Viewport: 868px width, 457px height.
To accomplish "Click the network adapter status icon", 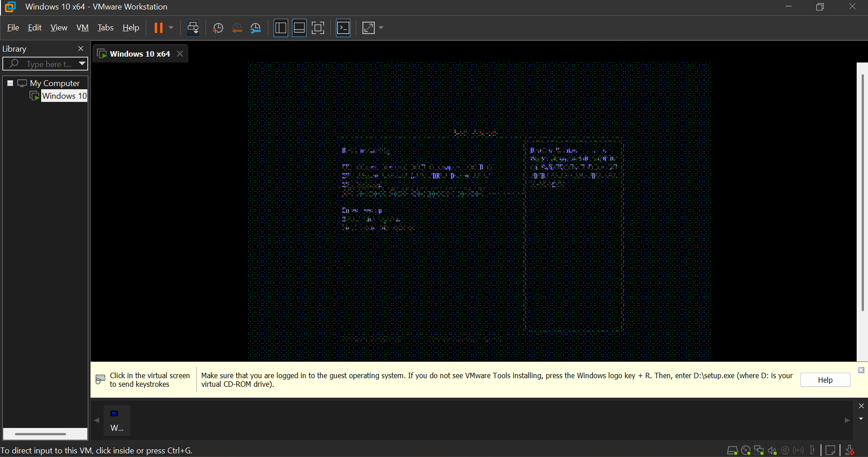I will 759,451.
